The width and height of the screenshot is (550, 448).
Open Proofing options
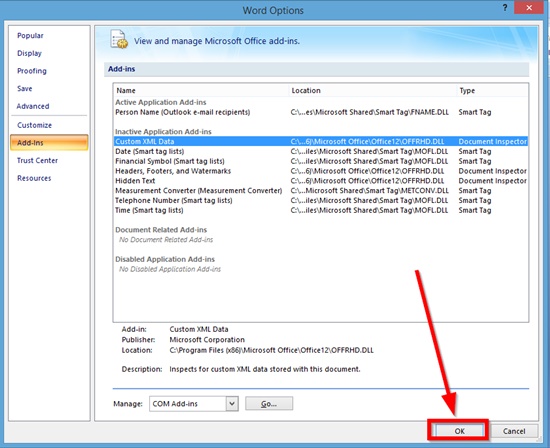pyautogui.click(x=32, y=71)
